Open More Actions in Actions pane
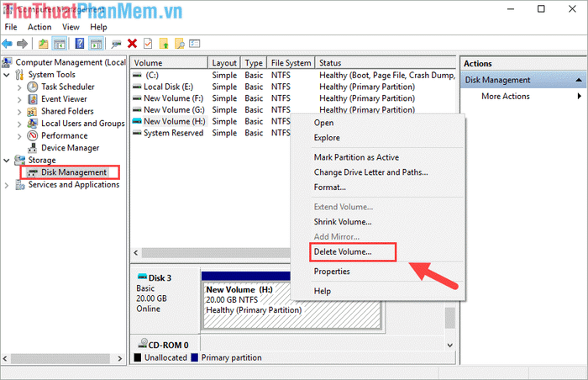 (523, 97)
